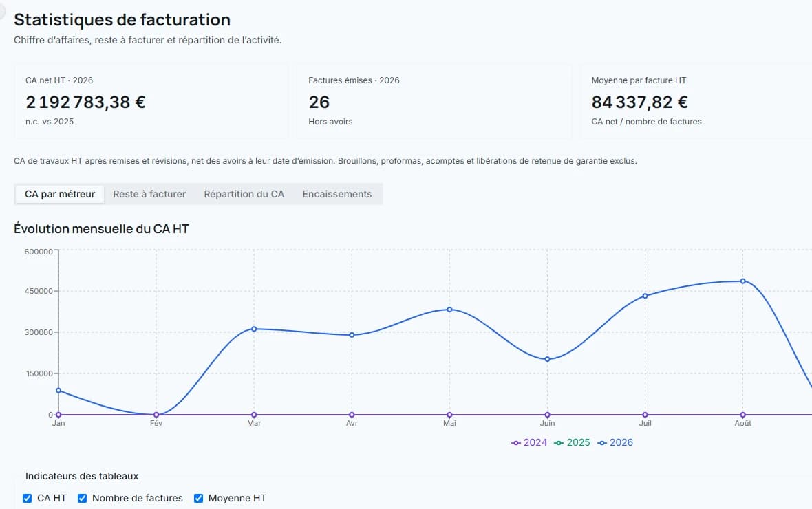The width and height of the screenshot is (812, 509).
Task: Click the 'Statistiques de facturation' heading
Action: click(122, 20)
